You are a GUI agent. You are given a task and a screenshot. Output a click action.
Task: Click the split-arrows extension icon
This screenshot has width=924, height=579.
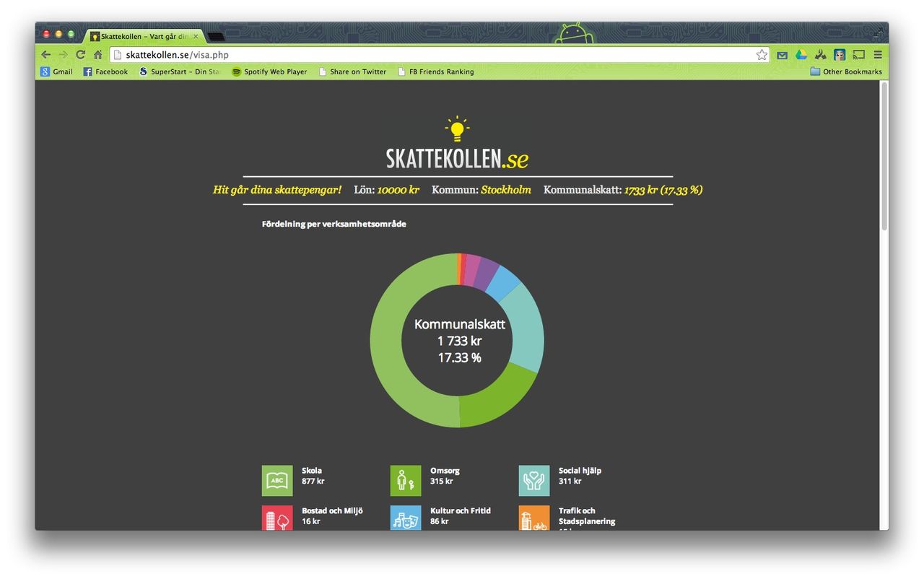(x=820, y=55)
